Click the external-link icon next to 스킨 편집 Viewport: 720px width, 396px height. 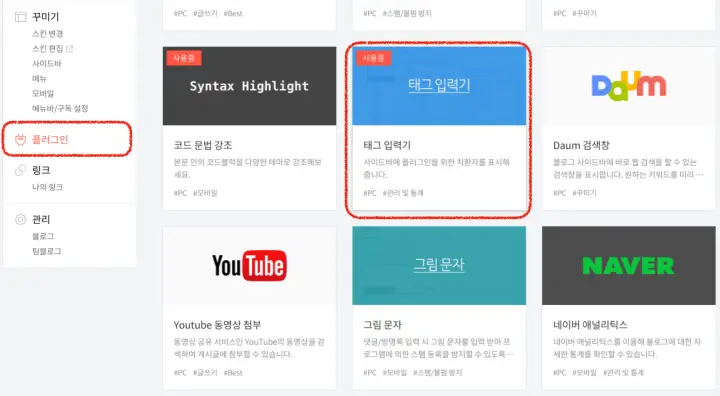pyautogui.click(x=69, y=49)
